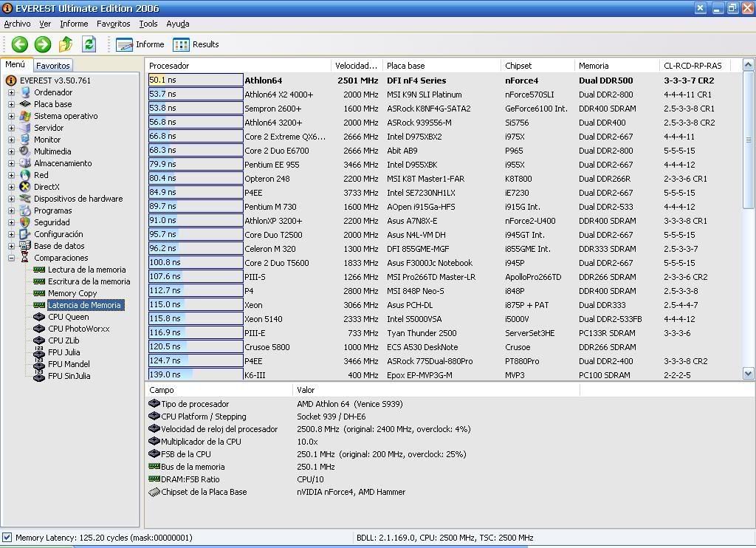
Task: Switch to the Menú sidebar tab
Action: coord(16,65)
